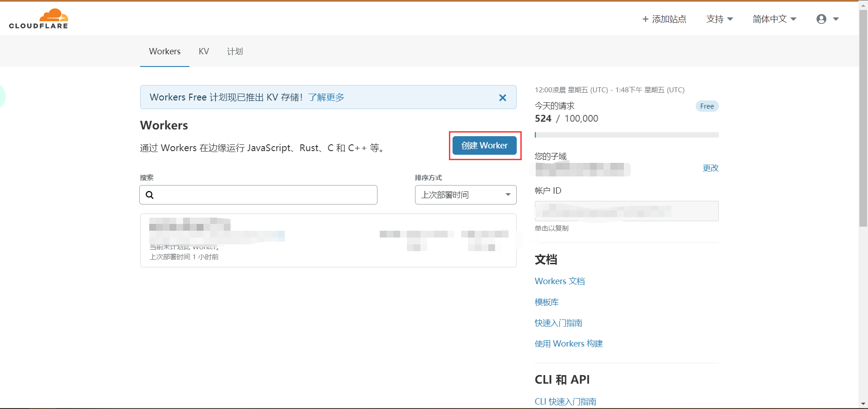Copy the 帐户 ID field value
The image size is (868, 409).
click(627, 211)
